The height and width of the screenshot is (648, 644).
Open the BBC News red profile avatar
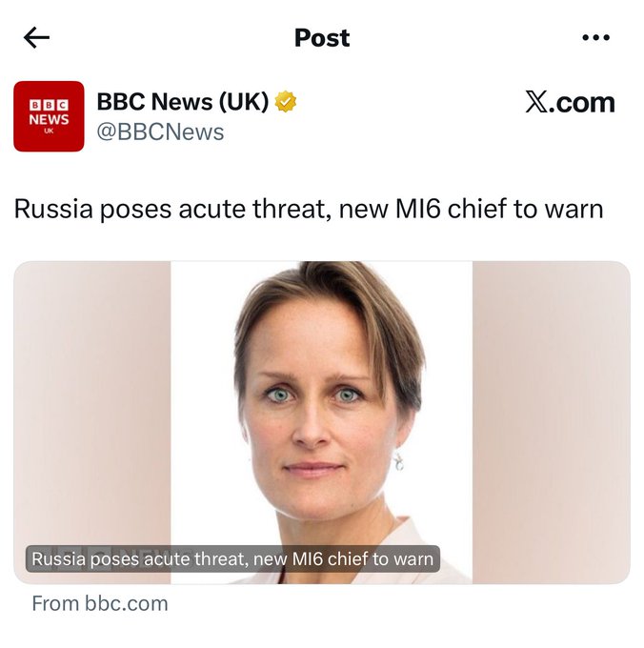pos(49,116)
